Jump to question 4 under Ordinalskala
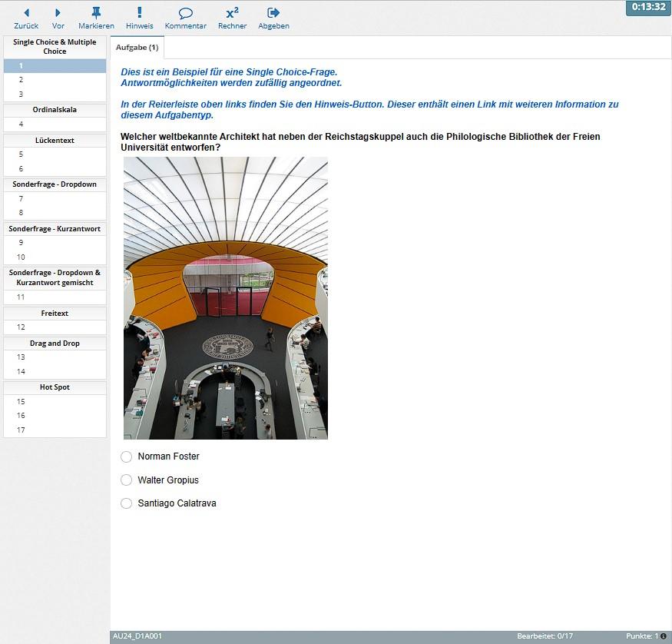Screen dimensions: 672x644 55,124
